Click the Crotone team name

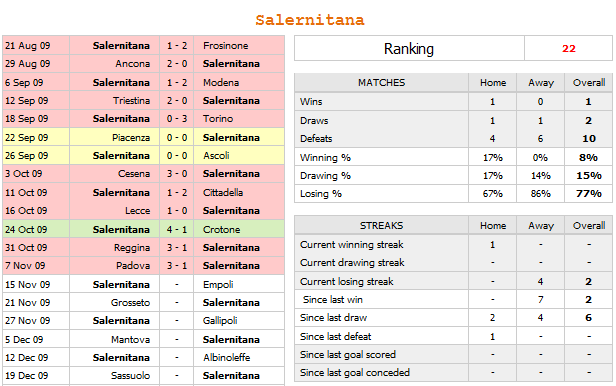click(x=221, y=229)
